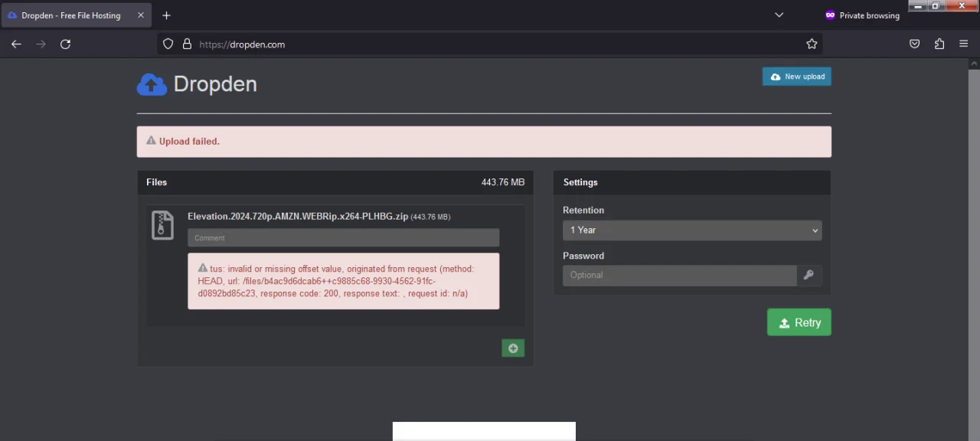Click the tus invalid offset error message
This screenshot has height=441, width=980.
coord(343,281)
